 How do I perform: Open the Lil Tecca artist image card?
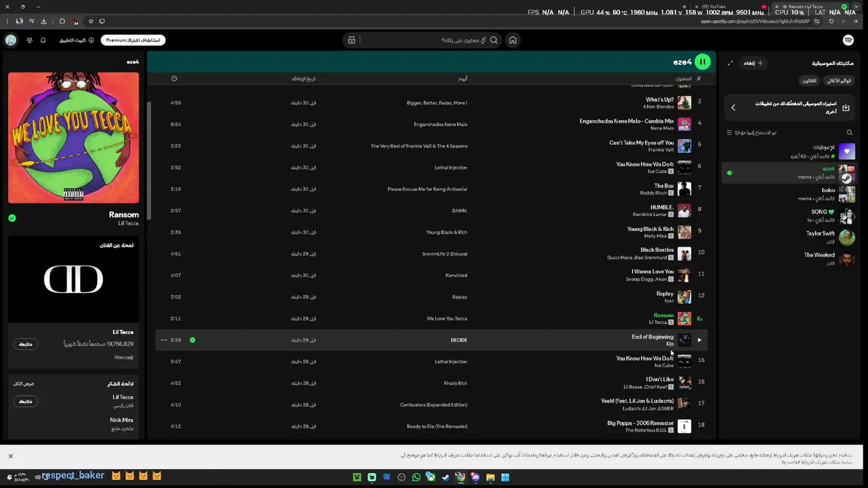click(73, 279)
